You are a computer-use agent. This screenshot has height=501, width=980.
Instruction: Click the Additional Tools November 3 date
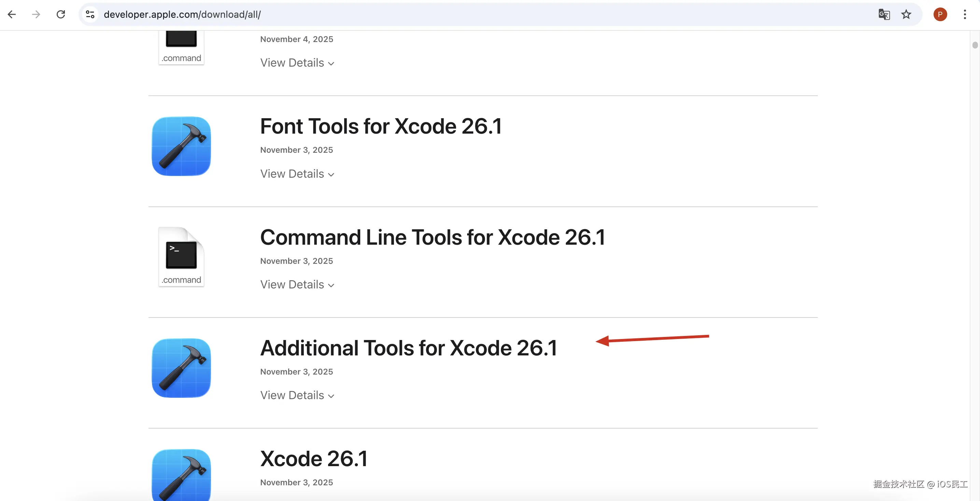(x=297, y=372)
